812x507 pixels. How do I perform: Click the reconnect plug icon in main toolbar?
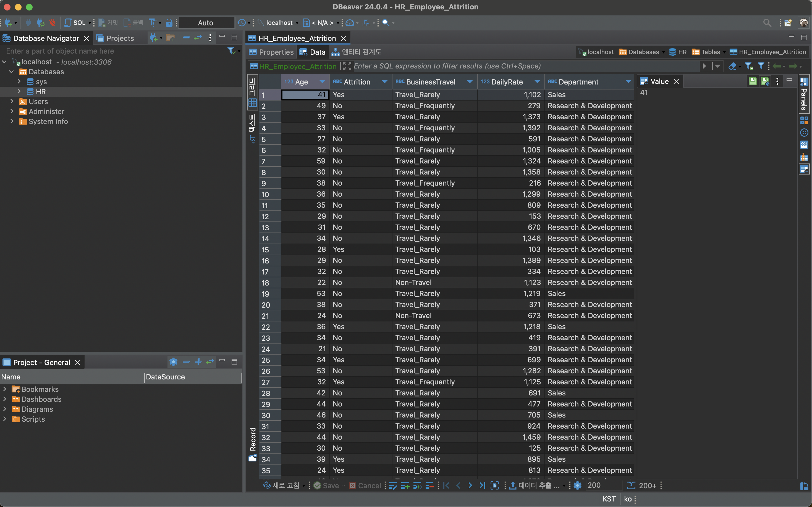[x=41, y=22]
